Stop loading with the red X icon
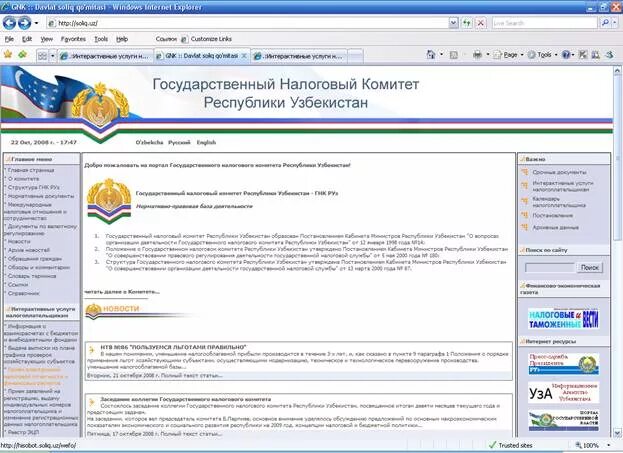 pyautogui.click(x=481, y=23)
